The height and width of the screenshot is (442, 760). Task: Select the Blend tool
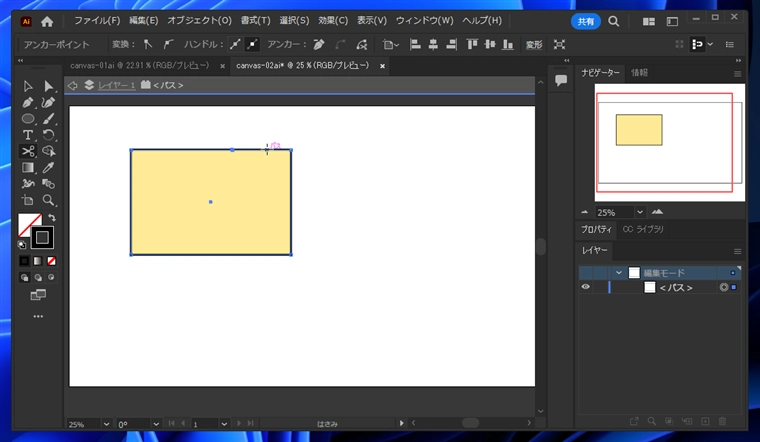point(48,184)
